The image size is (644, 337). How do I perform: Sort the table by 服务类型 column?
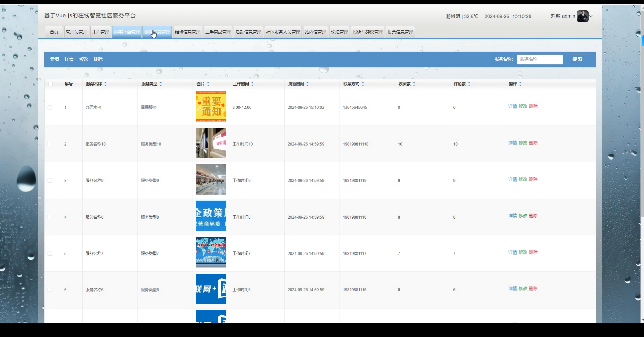coord(160,84)
